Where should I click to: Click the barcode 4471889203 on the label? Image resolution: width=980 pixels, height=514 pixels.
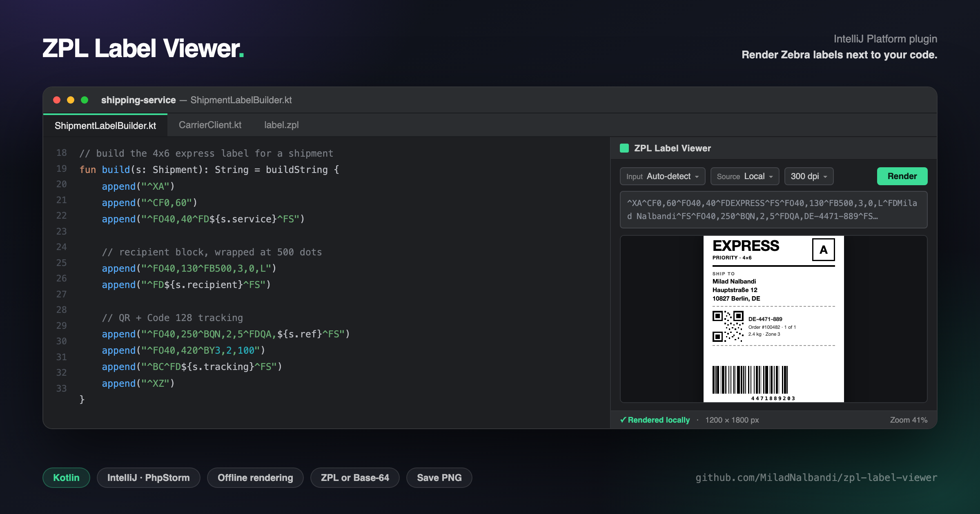tap(751, 380)
